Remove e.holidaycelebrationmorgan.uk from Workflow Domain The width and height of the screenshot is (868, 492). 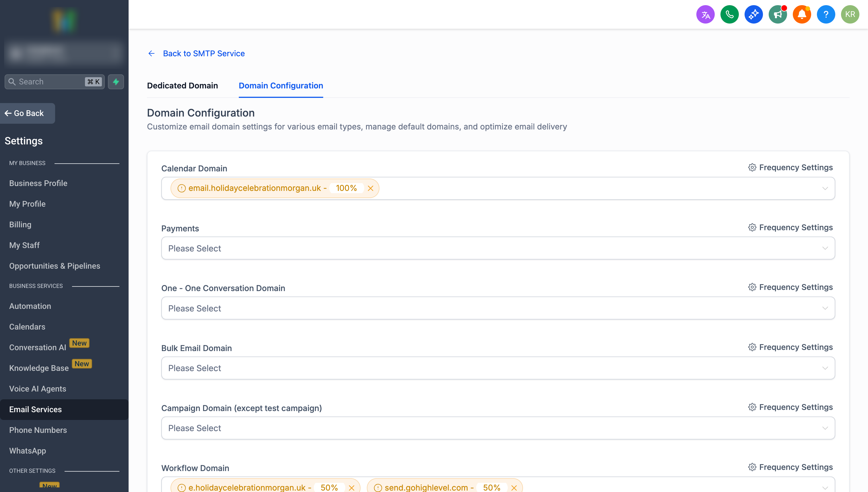pos(351,488)
